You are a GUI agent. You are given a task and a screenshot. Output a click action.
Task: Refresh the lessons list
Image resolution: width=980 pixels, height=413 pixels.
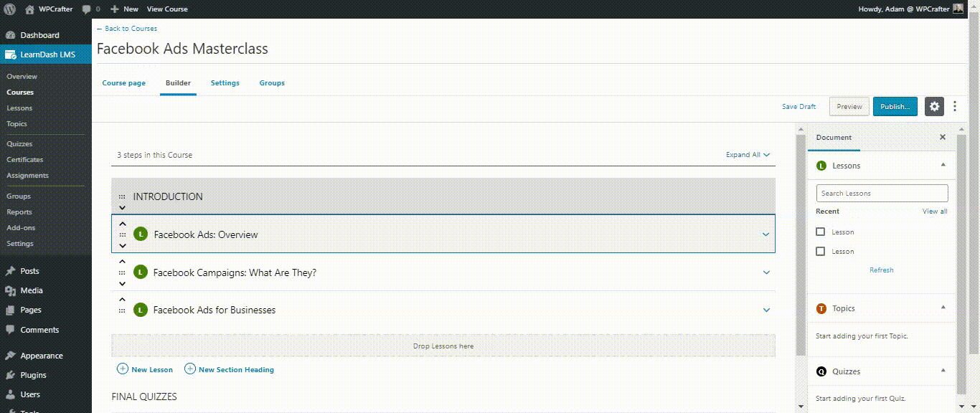coord(882,270)
